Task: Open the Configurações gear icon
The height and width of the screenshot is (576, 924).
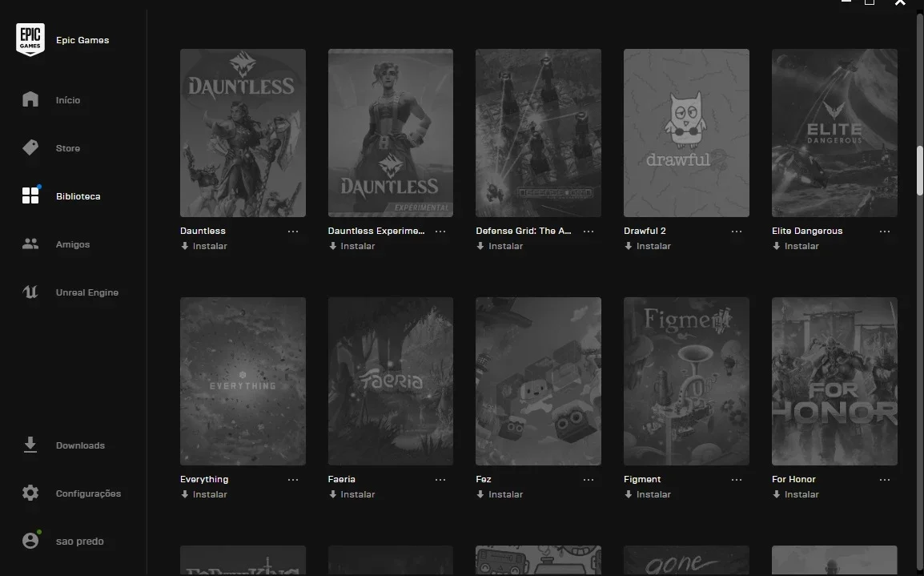Action: (30, 493)
